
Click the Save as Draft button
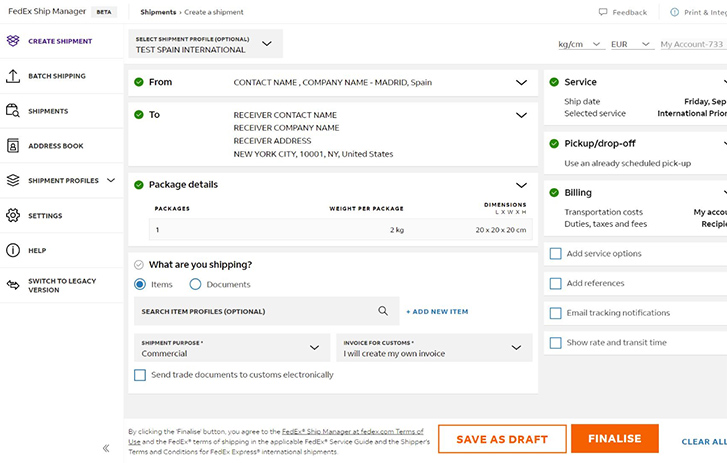502,439
